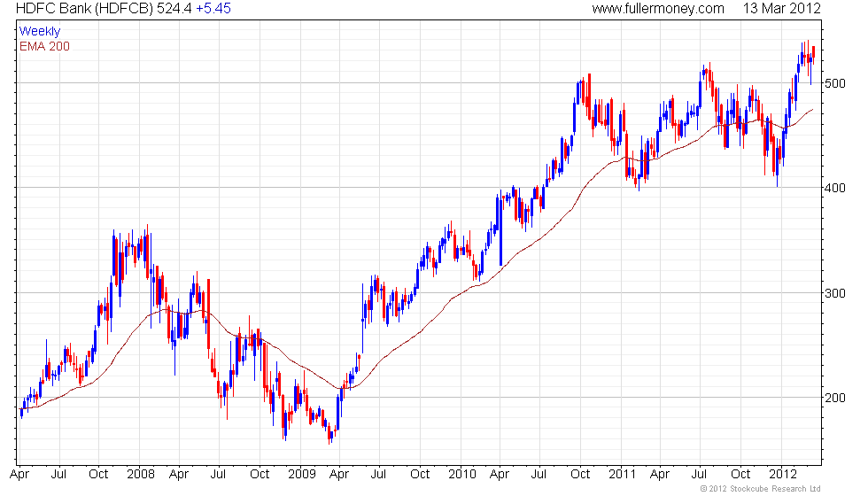Image resolution: width=868 pixels, height=496 pixels.
Task: Click the 'EMA 200' indicator label
Action: click(44, 46)
